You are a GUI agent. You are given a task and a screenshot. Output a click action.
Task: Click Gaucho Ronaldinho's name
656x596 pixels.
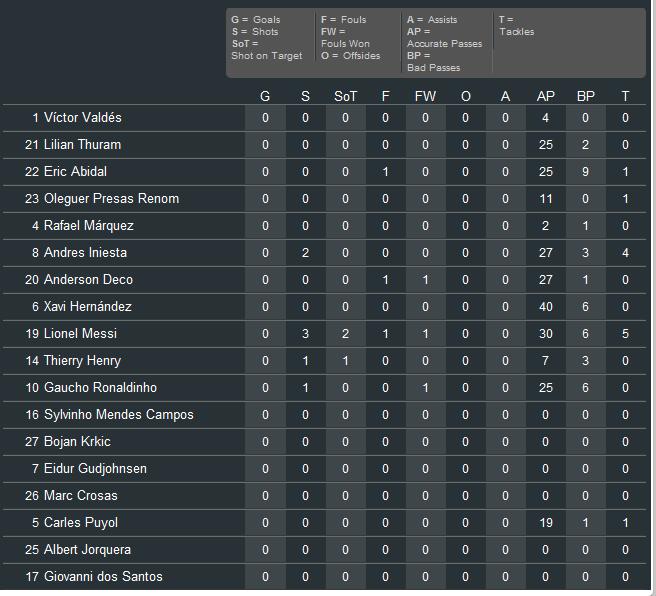tap(100, 387)
